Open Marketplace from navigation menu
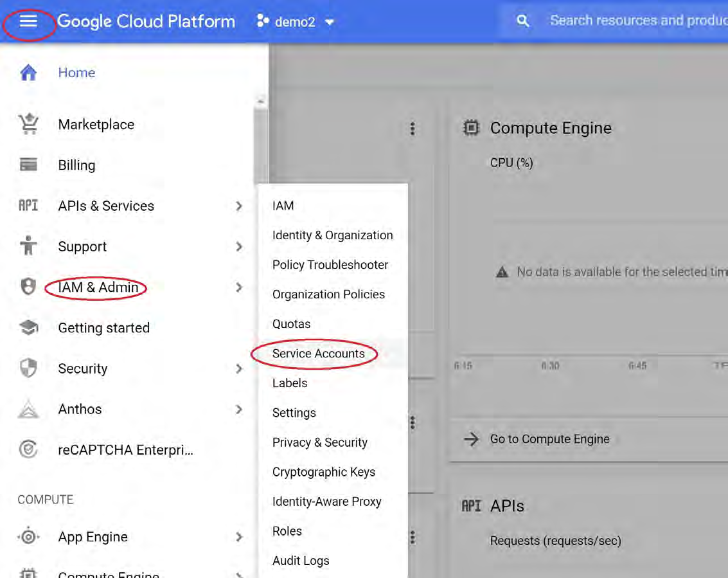 [96, 125]
